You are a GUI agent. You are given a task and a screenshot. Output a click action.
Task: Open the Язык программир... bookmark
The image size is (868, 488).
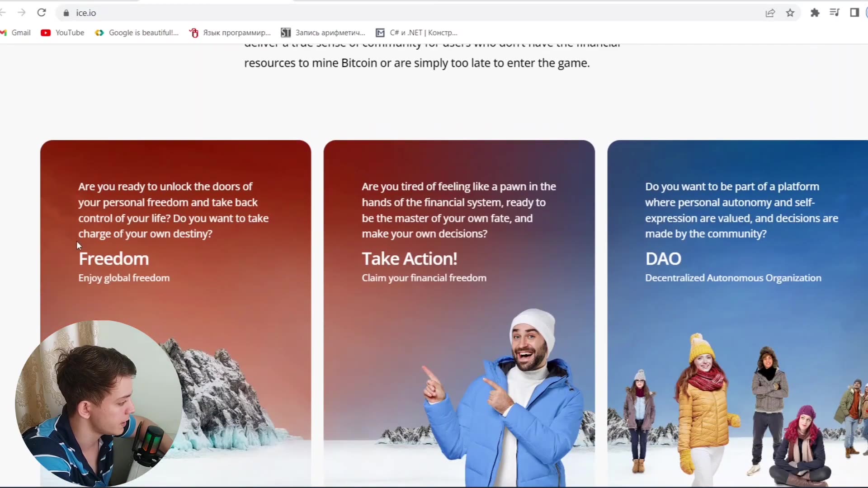231,33
